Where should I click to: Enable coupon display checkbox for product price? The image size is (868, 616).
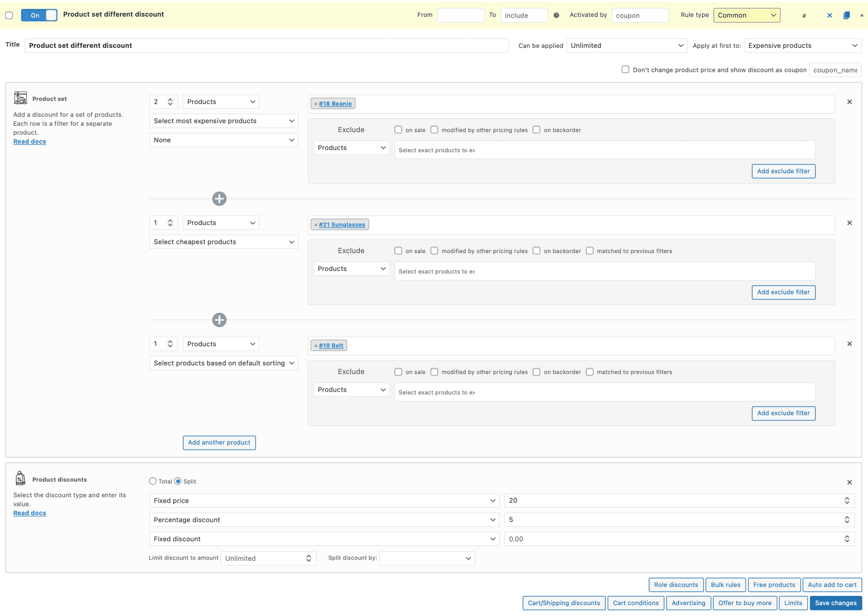(x=625, y=70)
